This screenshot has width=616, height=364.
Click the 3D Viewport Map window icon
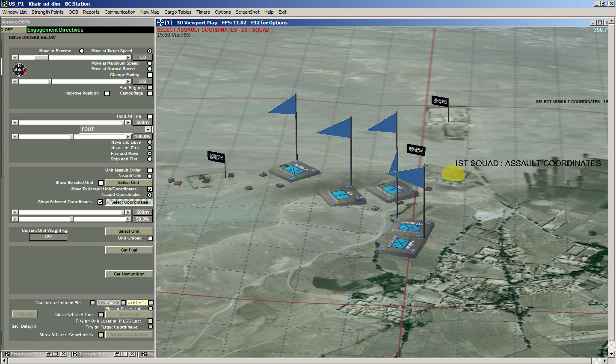pos(160,23)
